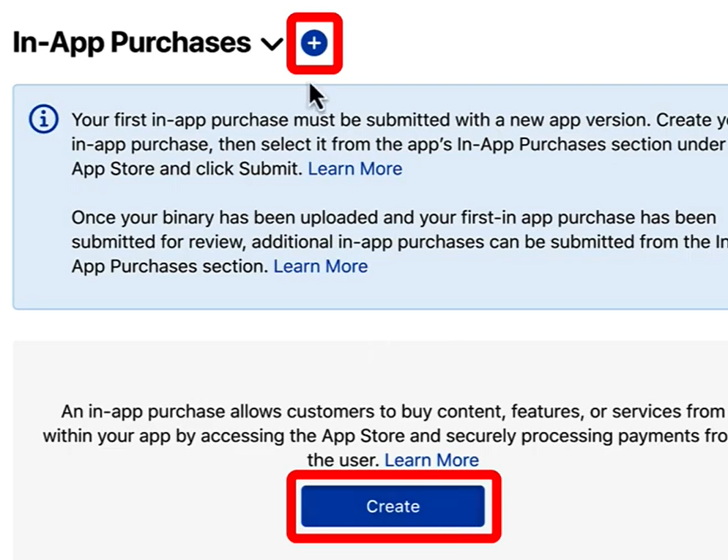Open the Learn More link after 'click Submit.'
The width and height of the screenshot is (728, 560).
[355, 168]
